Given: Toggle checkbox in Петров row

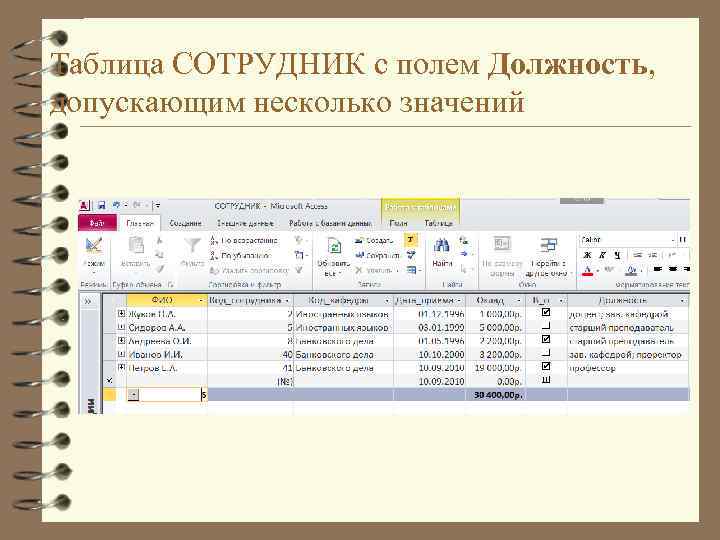Looking at the screenshot, I should click(x=546, y=366).
